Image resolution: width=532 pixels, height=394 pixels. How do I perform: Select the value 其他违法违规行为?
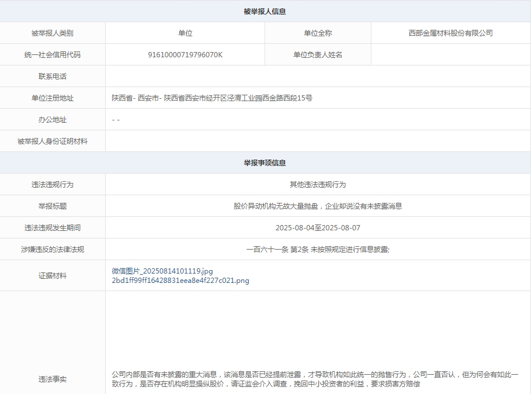click(x=318, y=185)
